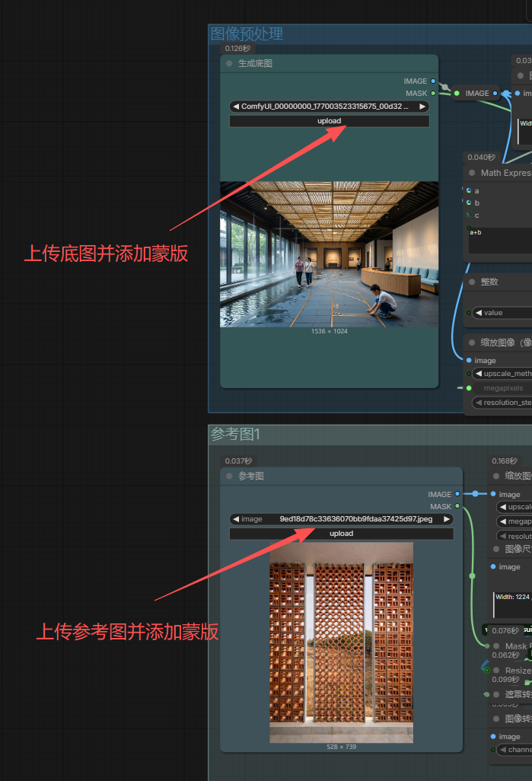532x781 pixels.
Task: Click 1536 × 1024 size label
Action: click(x=330, y=331)
